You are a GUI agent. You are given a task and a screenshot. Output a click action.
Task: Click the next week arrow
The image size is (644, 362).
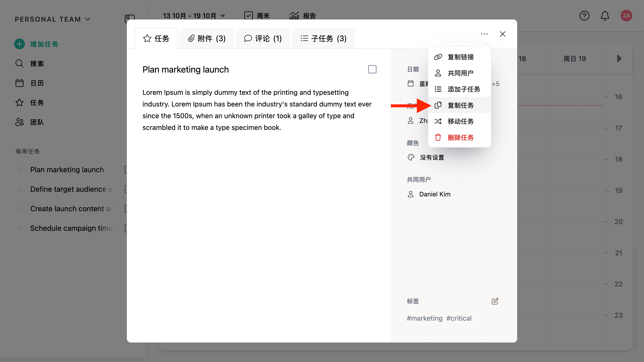pyautogui.click(x=619, y=59)
